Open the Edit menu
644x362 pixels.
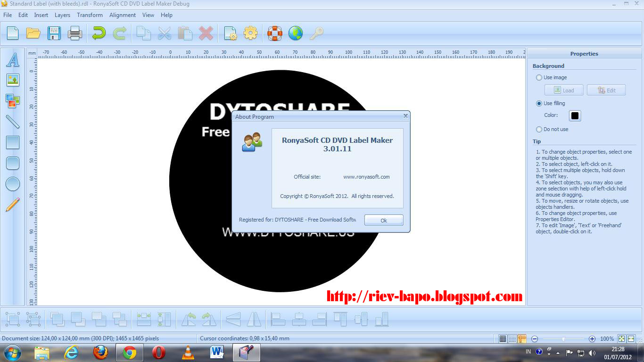[23, 15]
